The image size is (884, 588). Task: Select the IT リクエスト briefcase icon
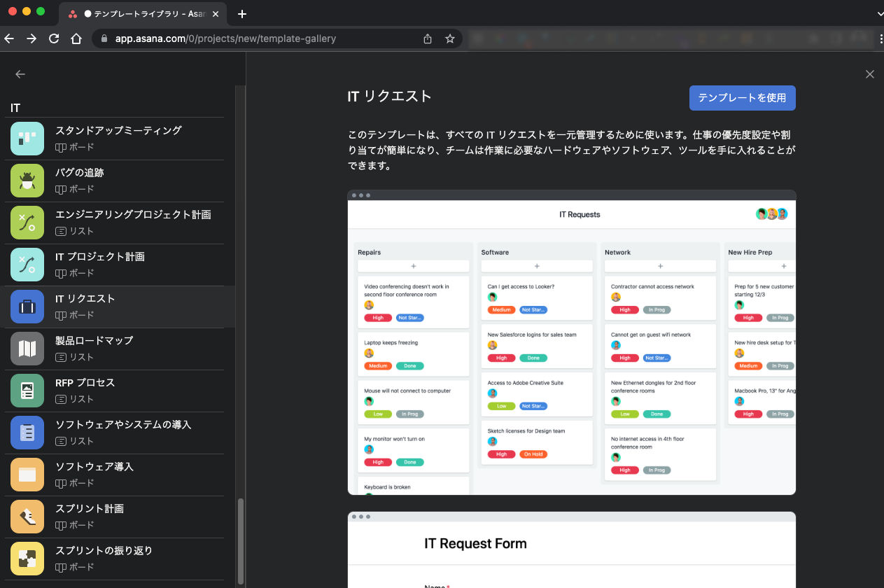[x=27, y=307]
